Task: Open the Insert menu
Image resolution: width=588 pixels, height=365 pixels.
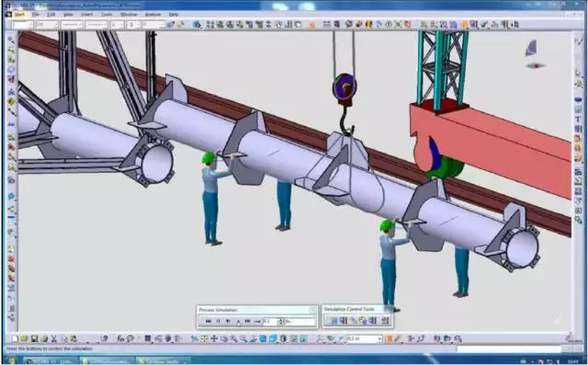Action: point(86,15)
